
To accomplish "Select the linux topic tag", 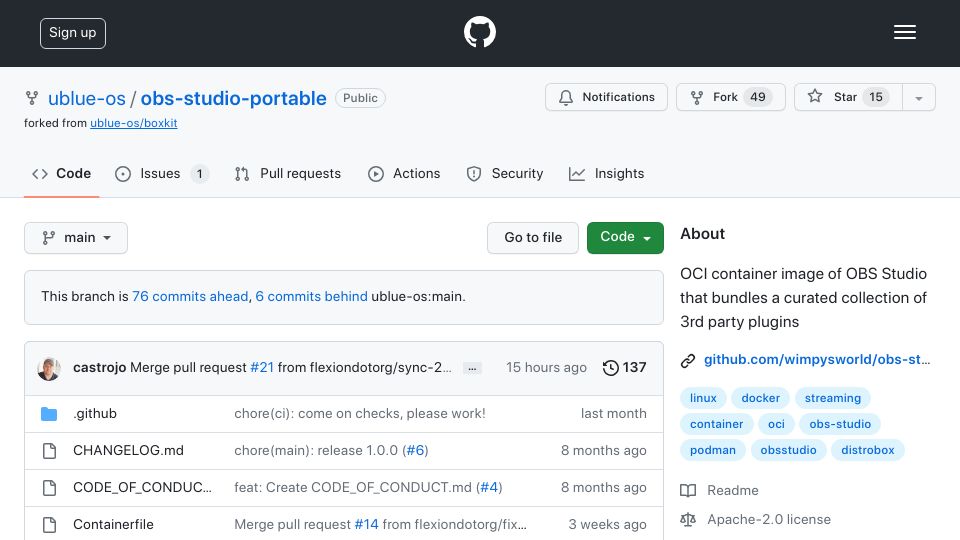I will pyautogui.click(x=703, y=398).
